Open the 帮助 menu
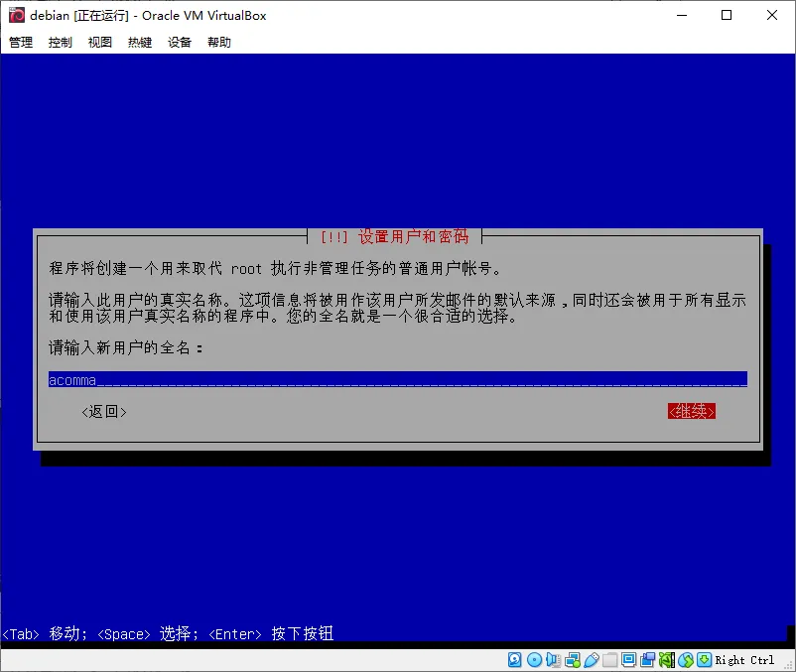 point(219,42)
